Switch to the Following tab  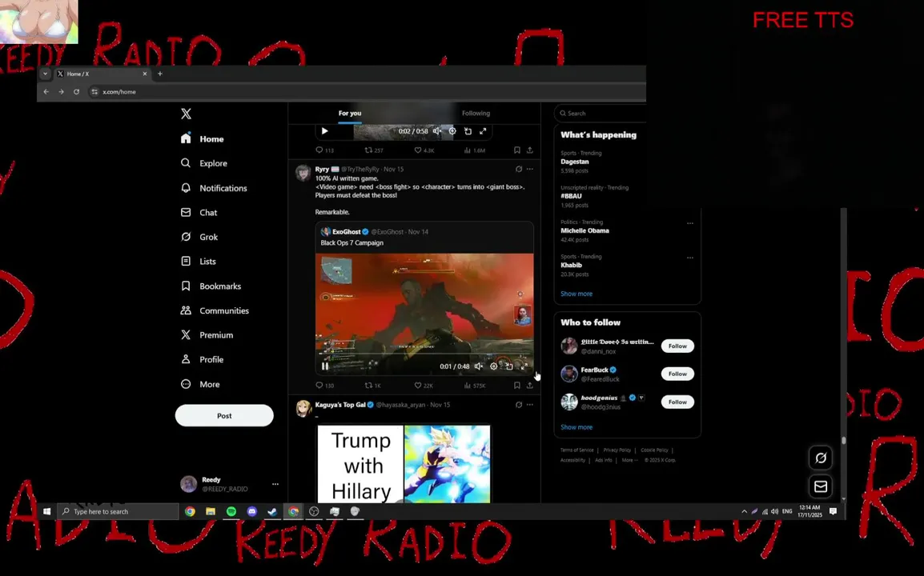coord(476,113)
